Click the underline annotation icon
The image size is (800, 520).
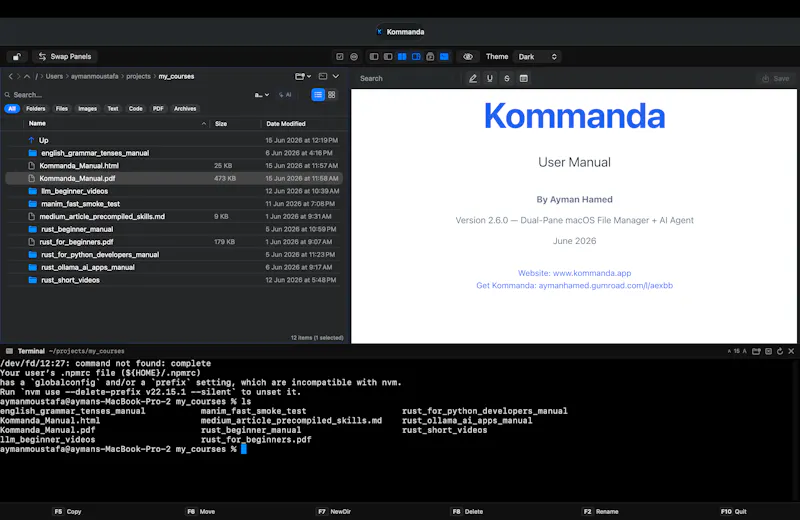tap(490, 79)
